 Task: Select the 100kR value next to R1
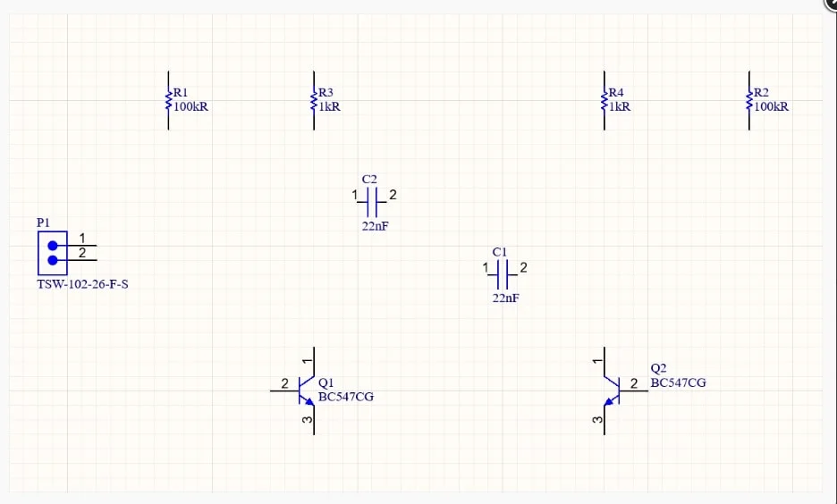click(191, 106)
